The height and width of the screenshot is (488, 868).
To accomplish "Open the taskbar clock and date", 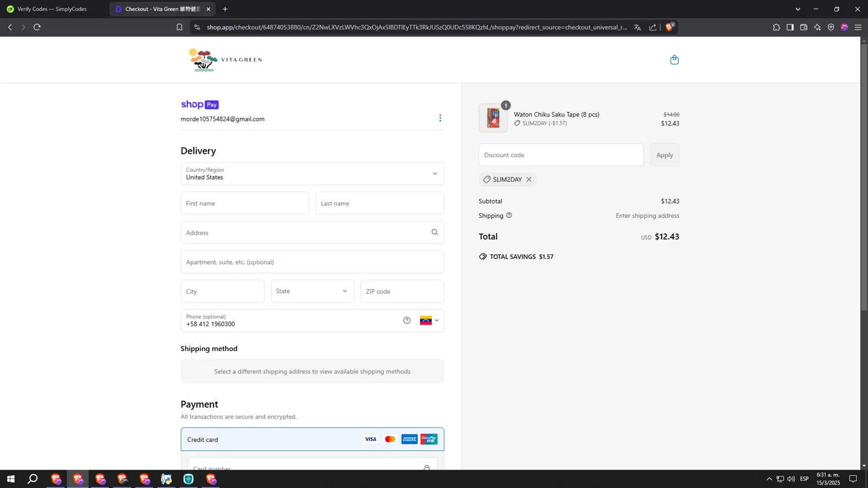I will tap(828, 479).
